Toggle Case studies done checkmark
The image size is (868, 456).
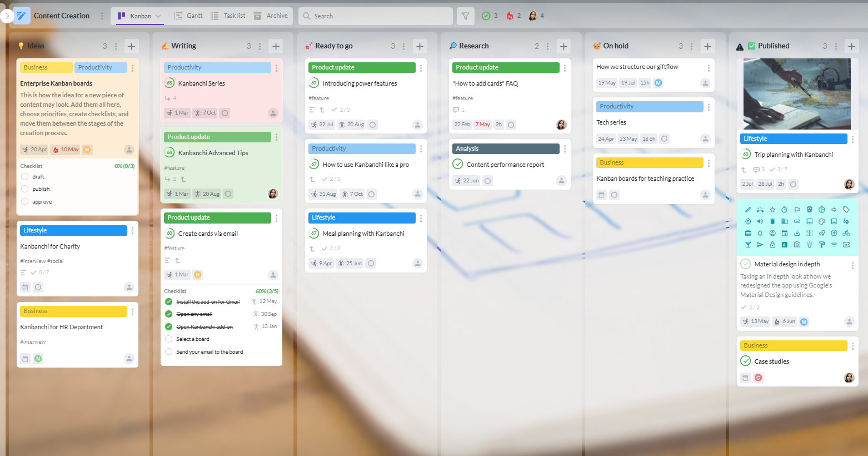746,361
